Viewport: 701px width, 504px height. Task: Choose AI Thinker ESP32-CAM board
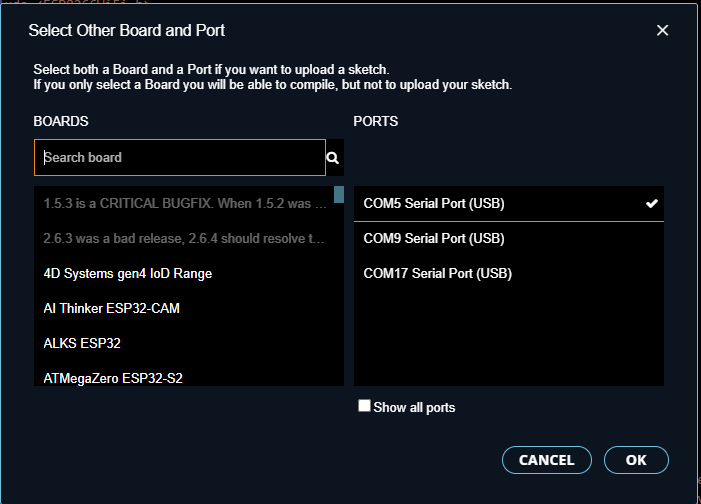[184, 308]
